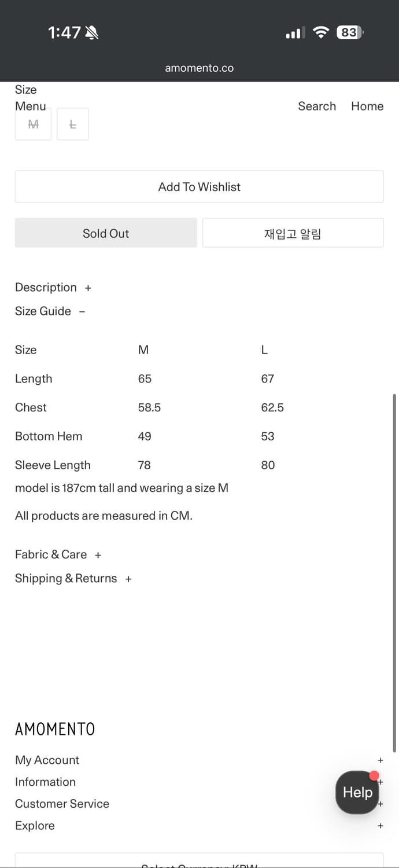
Task: Open the Menu navigation
Action: 31,106
